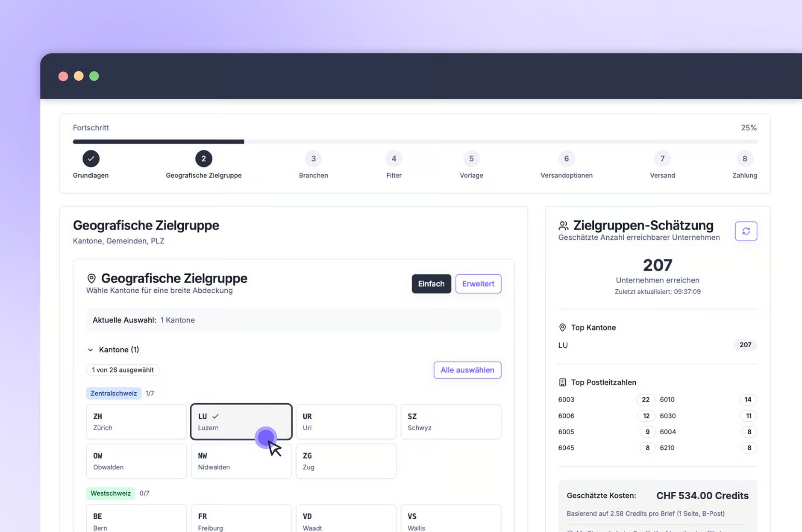Click the yellow minimize window dot
This screenshot has width=802, height=532.
[x=79, y=76]
